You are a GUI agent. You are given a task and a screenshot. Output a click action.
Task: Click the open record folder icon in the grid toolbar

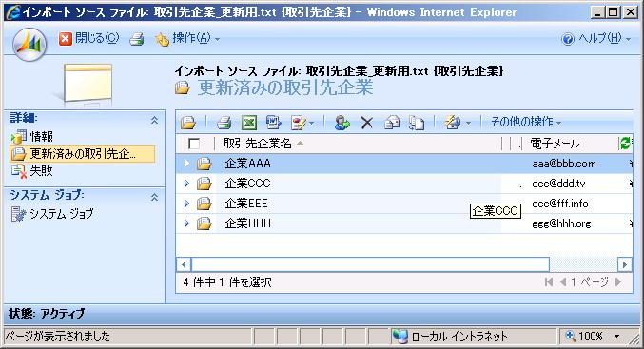click(x=188, y=123)
